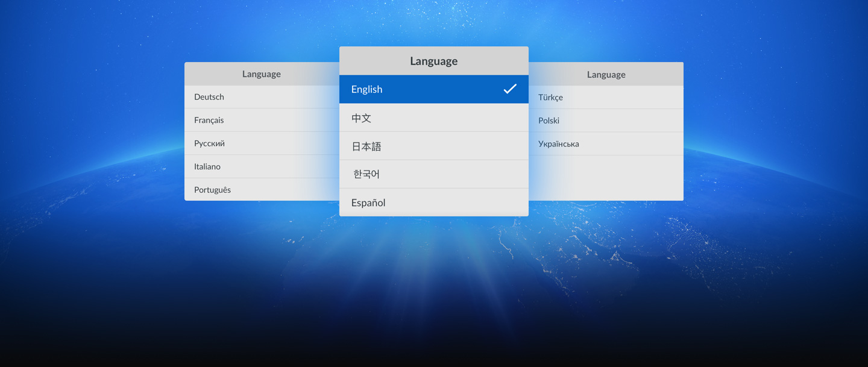Select Español at the bottom of center list
868x367 pixels.
pos(422,202)
